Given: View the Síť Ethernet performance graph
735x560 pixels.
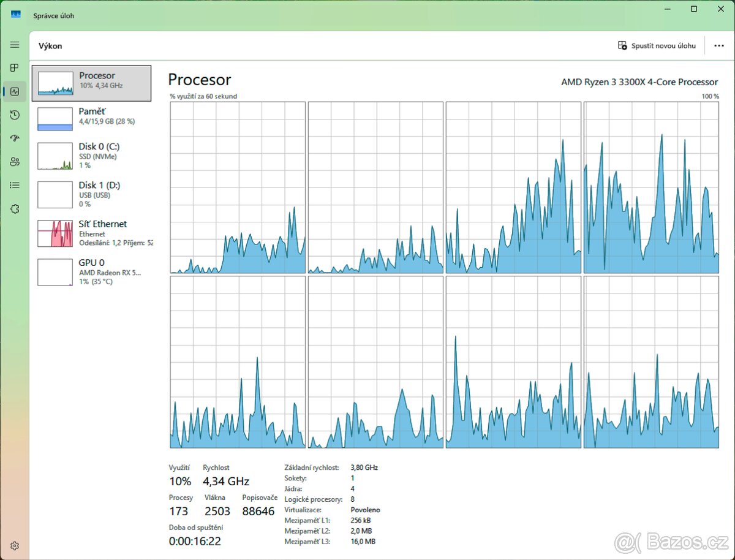Looking at the screenshot, I should (x=91, y=233).
